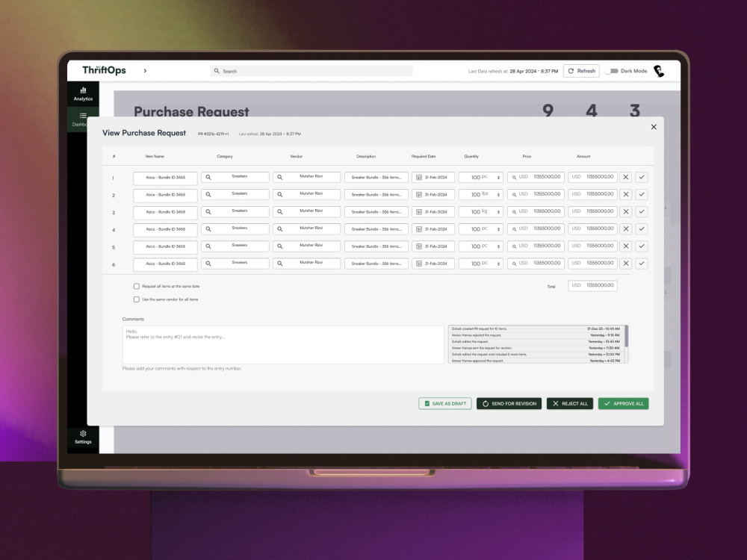Approve row 3 with checkmark icon
This screenshot has height=560, width=747.
click(642, 211)
